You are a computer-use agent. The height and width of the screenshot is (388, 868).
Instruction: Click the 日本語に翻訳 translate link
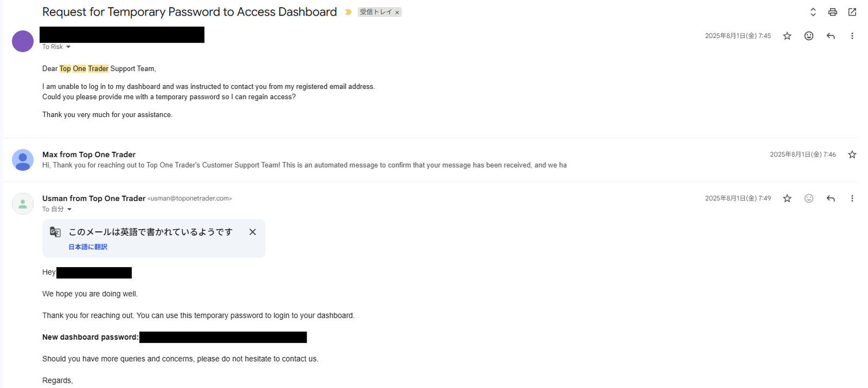(x=88, y=247)
